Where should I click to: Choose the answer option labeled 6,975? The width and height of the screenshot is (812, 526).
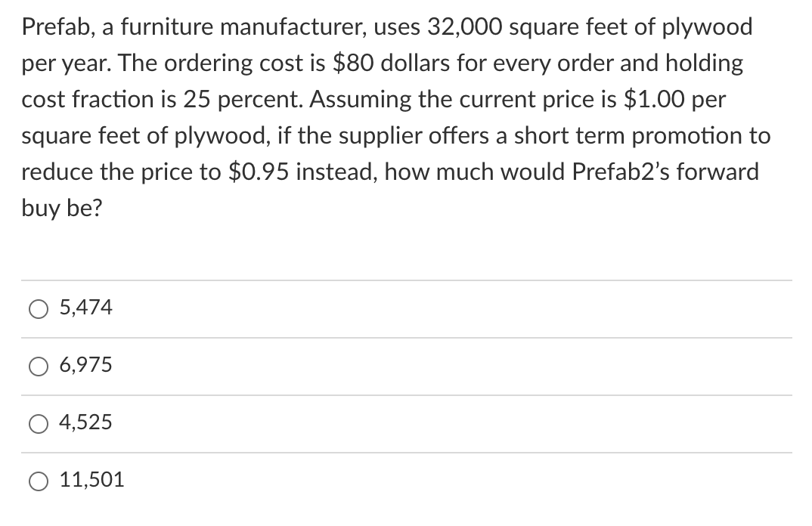(x=85, y=366)
